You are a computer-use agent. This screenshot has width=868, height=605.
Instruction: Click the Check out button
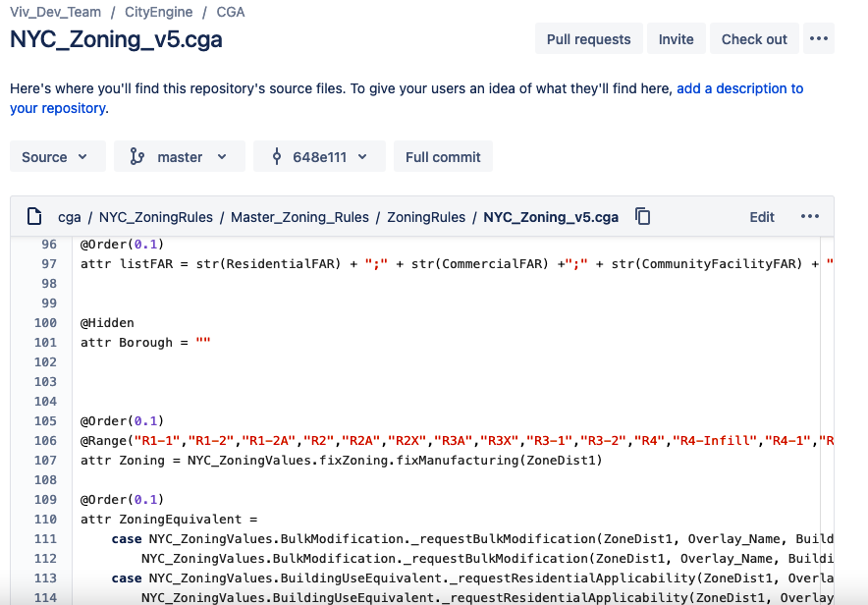pyautogui.click(x=754, y=38)
